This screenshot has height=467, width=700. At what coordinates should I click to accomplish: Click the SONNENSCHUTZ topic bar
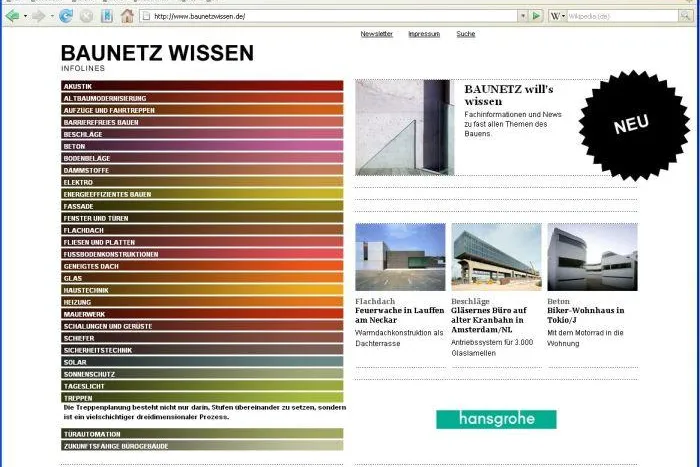(202, 374)
